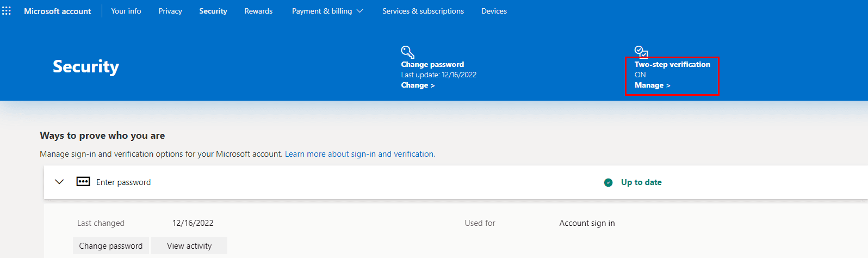Click the ON status under Two-step verification
The height and width of the screenshot is (258, 868).
(x=640, y=75)
